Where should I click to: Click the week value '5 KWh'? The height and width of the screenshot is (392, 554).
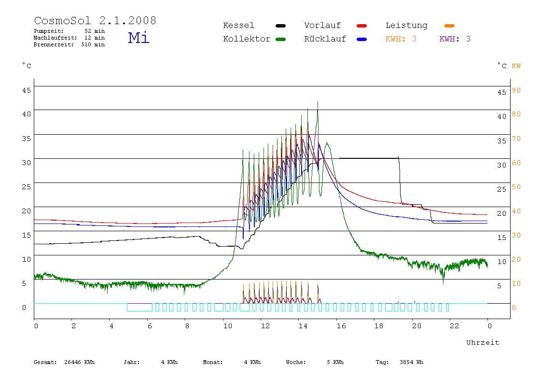[x=335, y=362]
